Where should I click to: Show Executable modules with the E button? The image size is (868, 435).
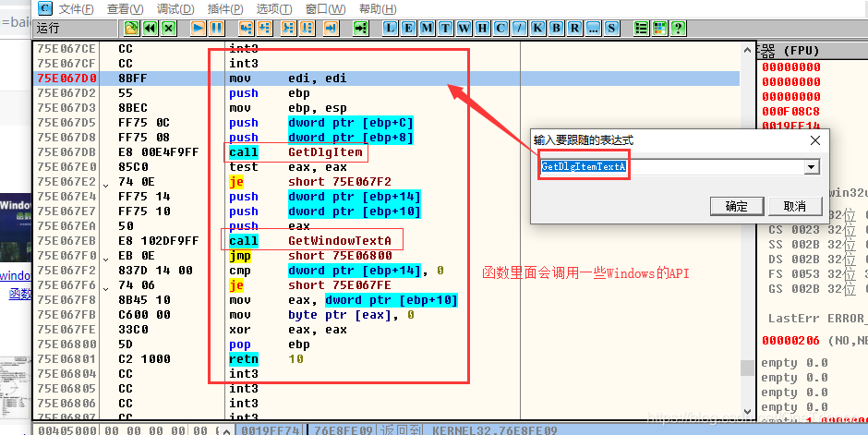408,29
